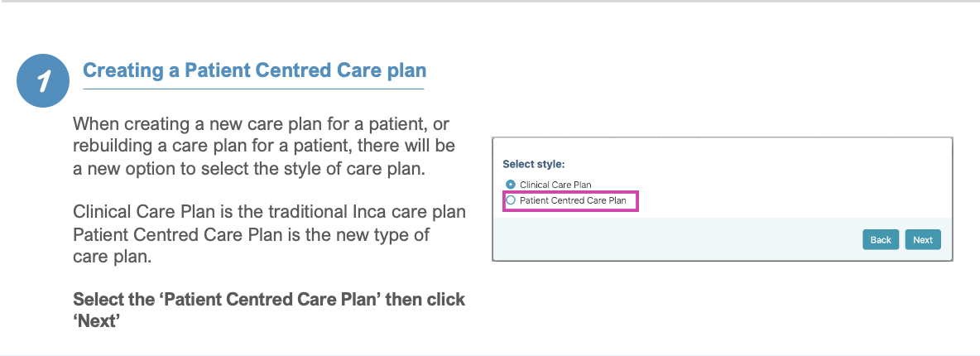
Task: Select the Patient Centred Care Plan radio button
Action: [x=511, y=201]
